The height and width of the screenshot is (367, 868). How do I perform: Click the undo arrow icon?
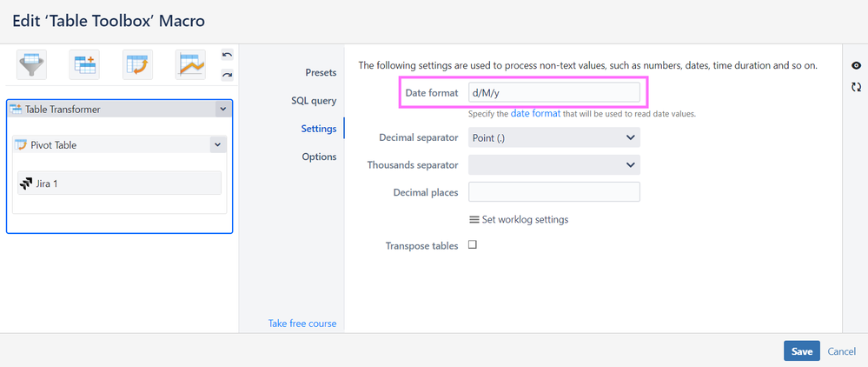(227, 55)
